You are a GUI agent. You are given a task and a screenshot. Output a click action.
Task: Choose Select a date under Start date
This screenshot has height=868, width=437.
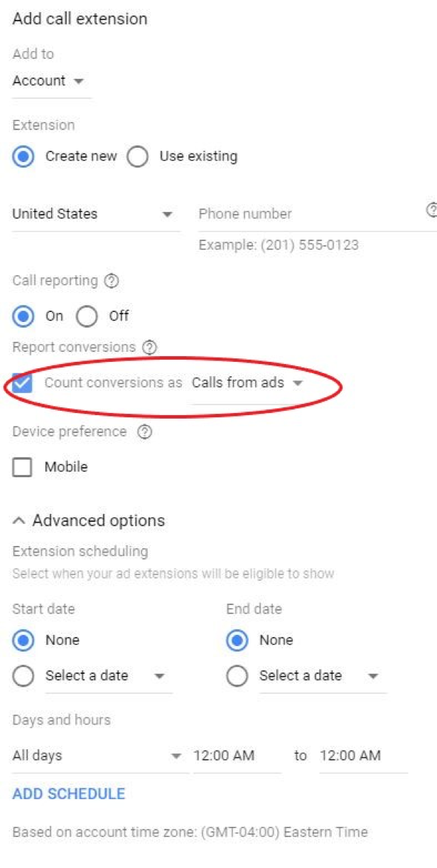[23, 676]
